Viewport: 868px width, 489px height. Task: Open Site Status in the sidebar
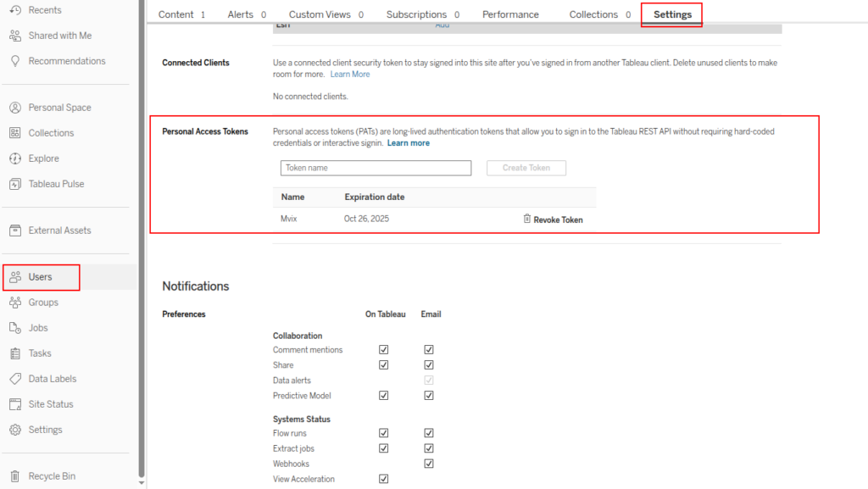coord(51,403)
